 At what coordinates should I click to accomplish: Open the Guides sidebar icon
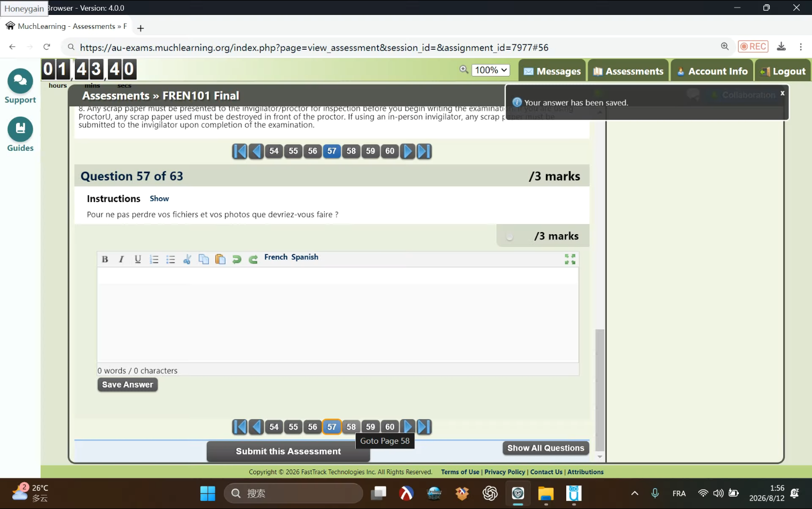20,135
